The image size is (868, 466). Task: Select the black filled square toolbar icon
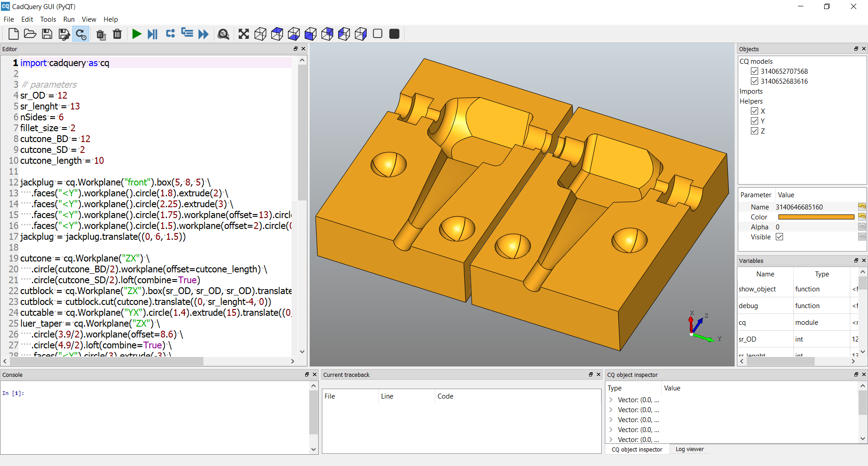click(x=394, y=34)
